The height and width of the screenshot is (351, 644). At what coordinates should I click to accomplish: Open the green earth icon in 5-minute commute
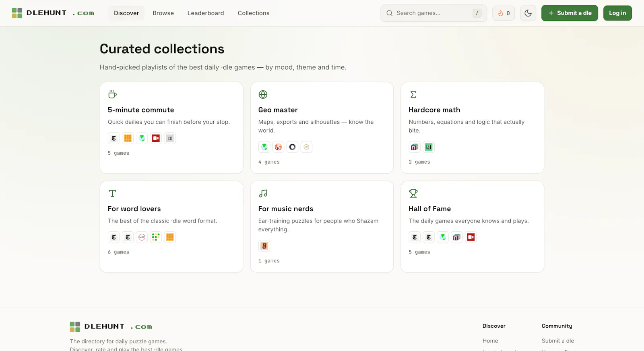tap(142, 138)
